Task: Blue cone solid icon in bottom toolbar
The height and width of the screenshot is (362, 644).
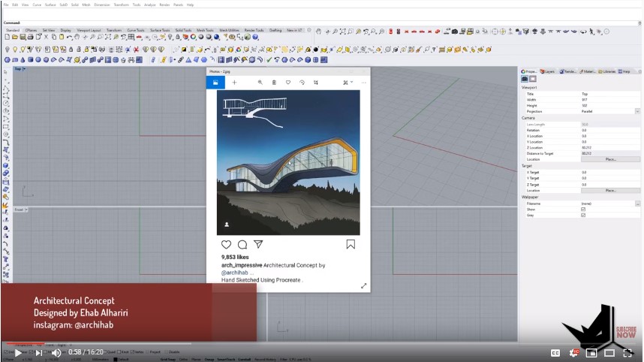Action: 23,60
